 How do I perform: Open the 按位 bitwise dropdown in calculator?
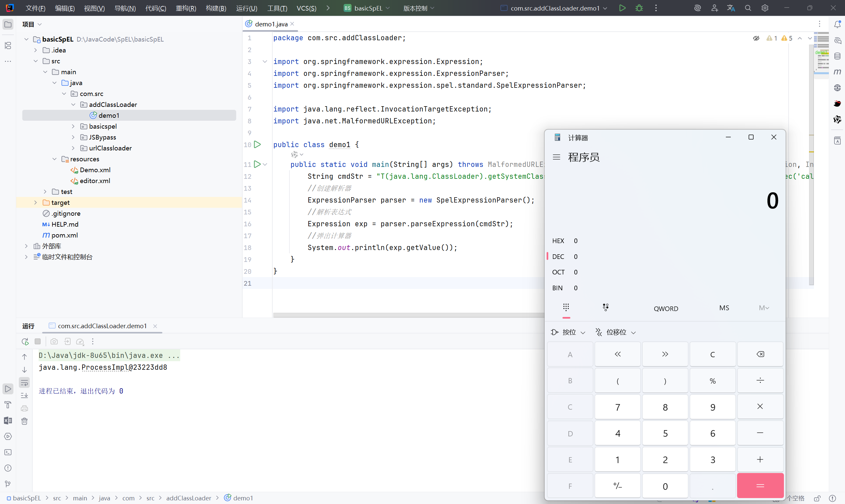click(x=568, y=332)
